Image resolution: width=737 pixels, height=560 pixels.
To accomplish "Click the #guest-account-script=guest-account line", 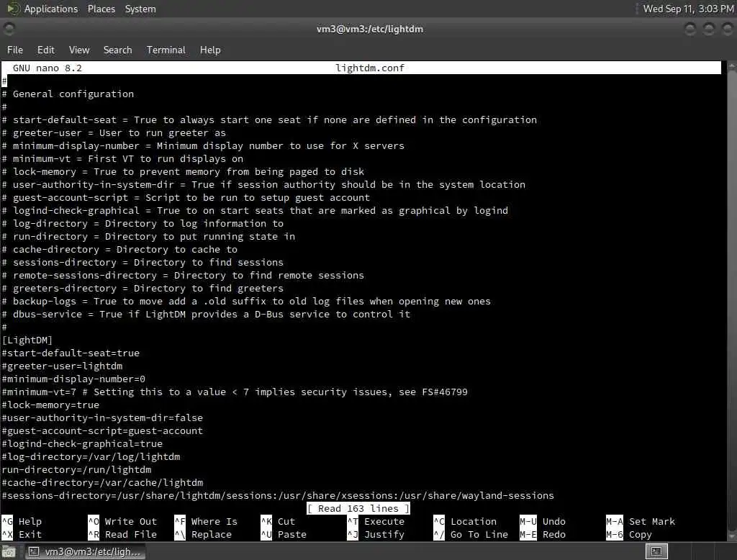I will coord(102,430).
